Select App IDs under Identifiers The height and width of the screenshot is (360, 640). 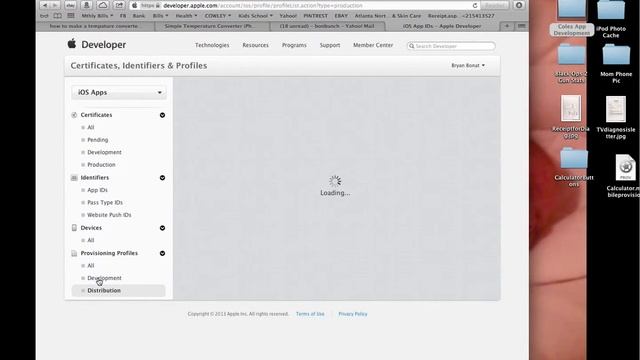point(97,190)
